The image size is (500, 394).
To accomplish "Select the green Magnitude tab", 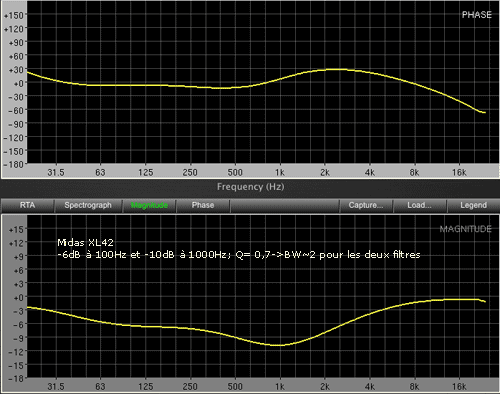I will [x=149, y=205].
